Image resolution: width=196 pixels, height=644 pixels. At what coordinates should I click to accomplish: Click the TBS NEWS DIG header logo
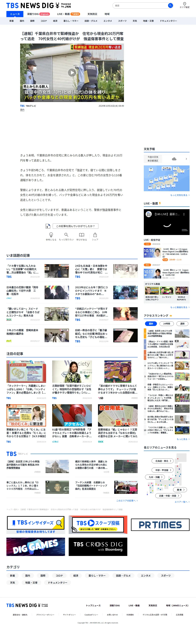[38, 5]
